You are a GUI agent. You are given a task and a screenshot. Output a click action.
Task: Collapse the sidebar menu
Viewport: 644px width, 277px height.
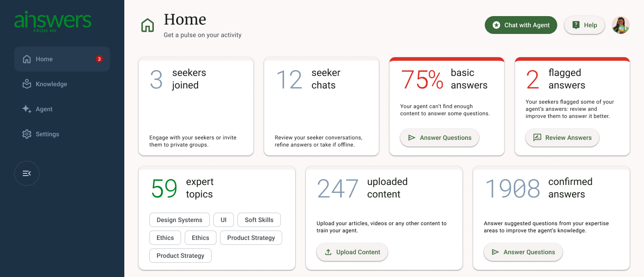click(x=27, y=173)
